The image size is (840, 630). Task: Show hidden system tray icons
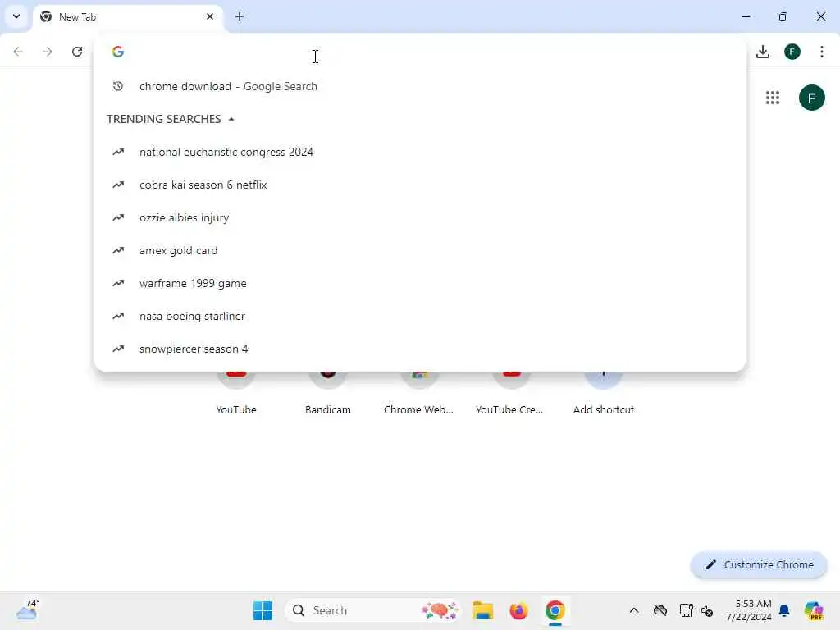coord(634,610)
